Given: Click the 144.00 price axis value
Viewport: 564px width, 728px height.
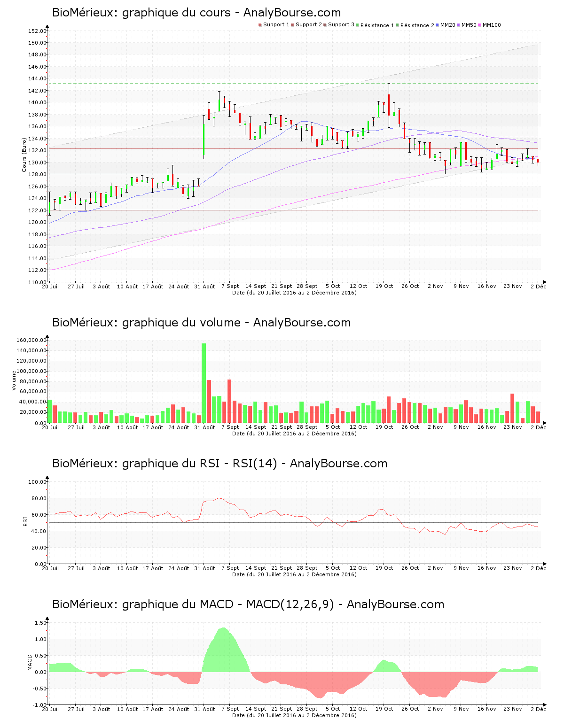Looking at the screenshot, I should point(37,79).
